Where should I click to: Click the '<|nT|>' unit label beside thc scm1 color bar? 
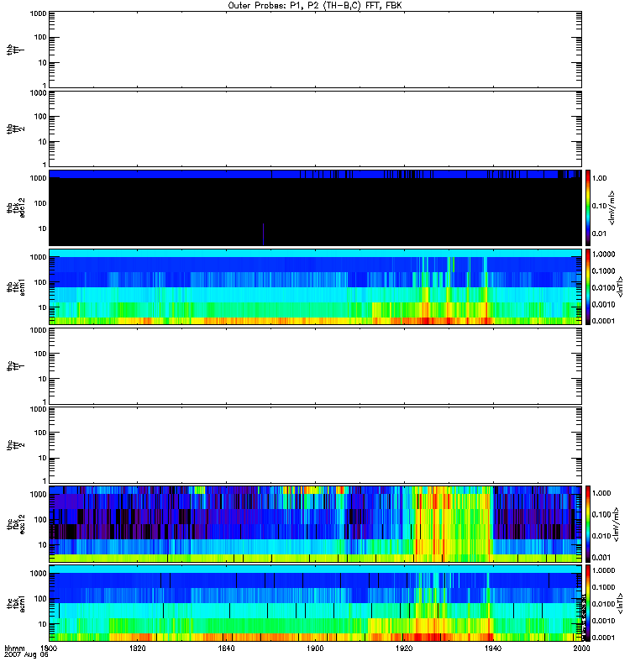pos(620,603)
